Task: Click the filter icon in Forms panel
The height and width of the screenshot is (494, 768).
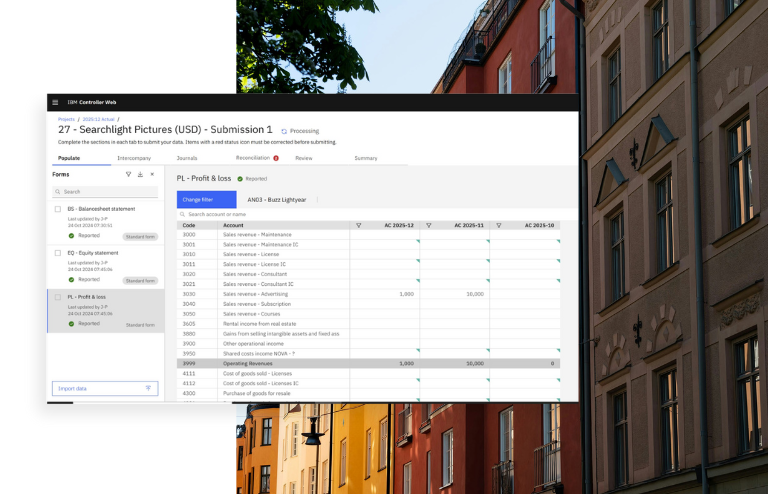Action: click(128, 174)
